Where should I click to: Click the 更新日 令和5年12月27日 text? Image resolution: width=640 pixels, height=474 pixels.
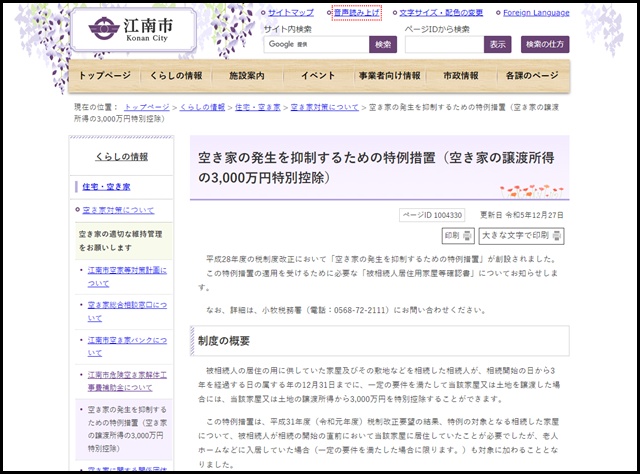click(x=522, y=215)
